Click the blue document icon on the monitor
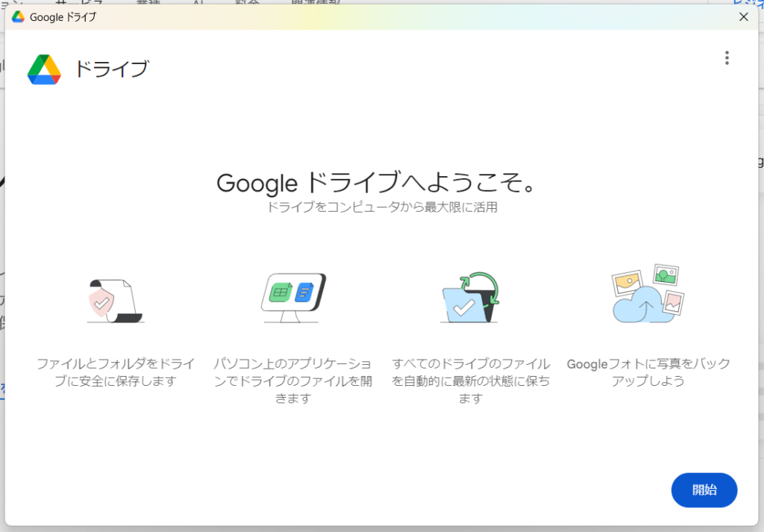The height and width of the screenshot is (532, 764). tap(304, 292)
